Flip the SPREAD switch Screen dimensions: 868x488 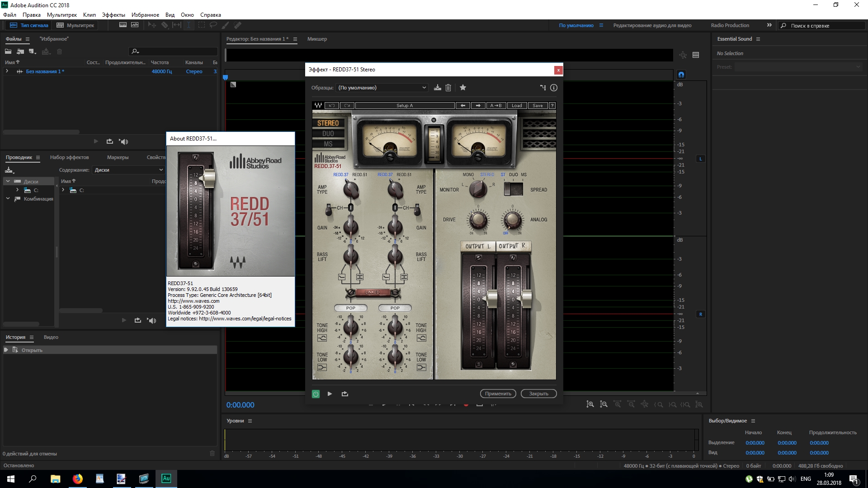coord(513,189)
